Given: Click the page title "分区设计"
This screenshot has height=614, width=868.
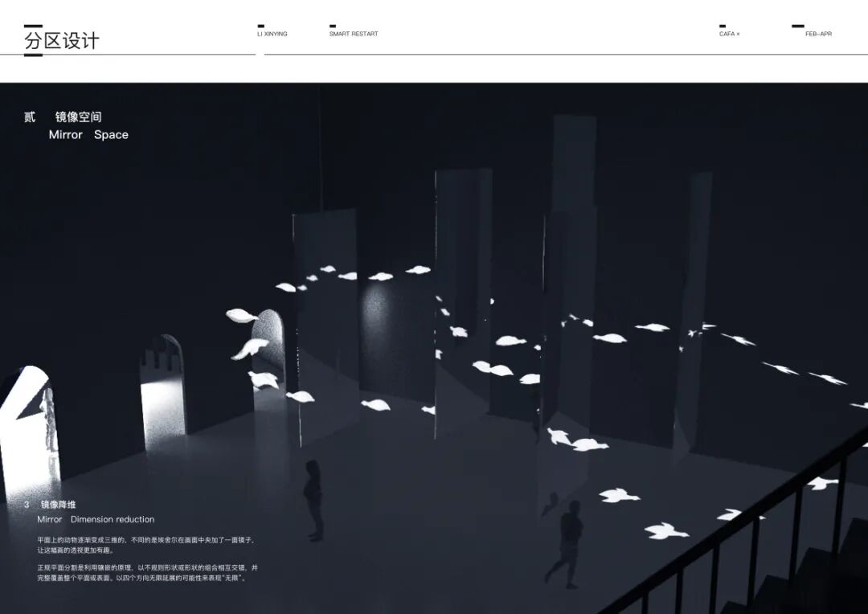Looking at the screenshot, I should point(61,40).
